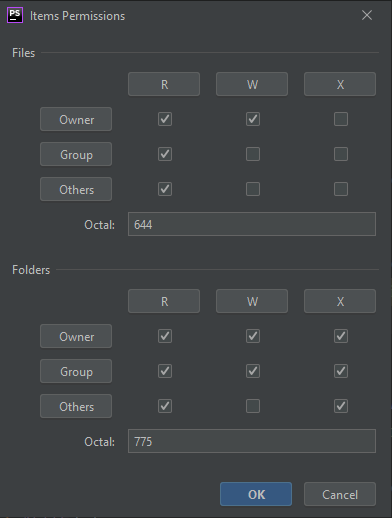
Task: Click the Files R column button
Action: (164, 84)
